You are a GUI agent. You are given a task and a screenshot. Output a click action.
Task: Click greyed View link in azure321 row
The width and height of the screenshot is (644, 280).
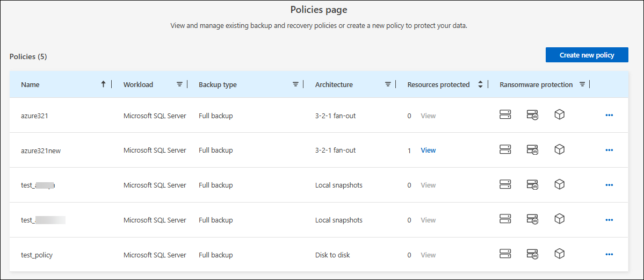(x=428, y=116)
